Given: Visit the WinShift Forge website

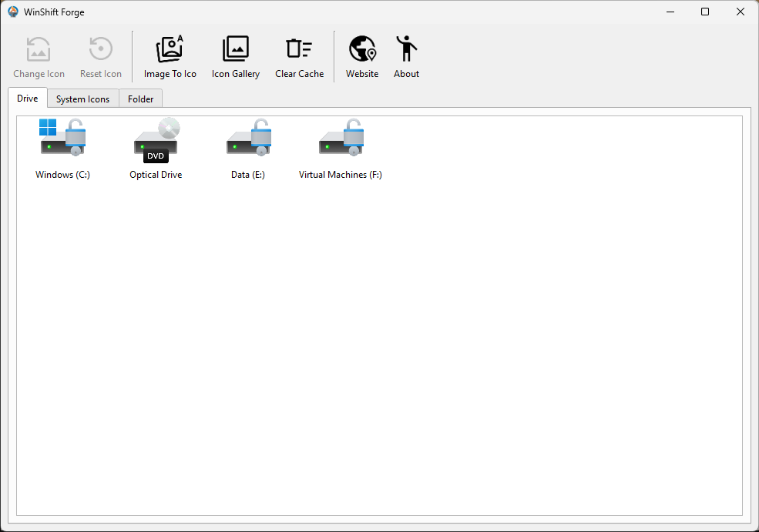Looking at the screenshot, I should [x=362, y=54].
